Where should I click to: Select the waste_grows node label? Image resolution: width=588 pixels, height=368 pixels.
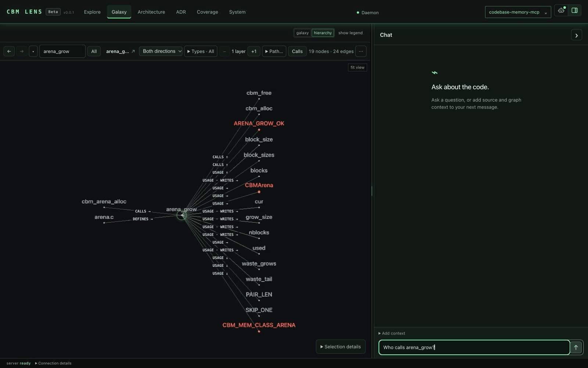(x=259, y=263)
